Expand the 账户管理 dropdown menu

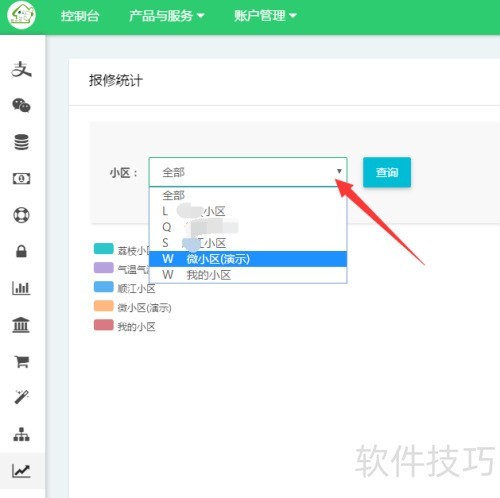point(265,16)
